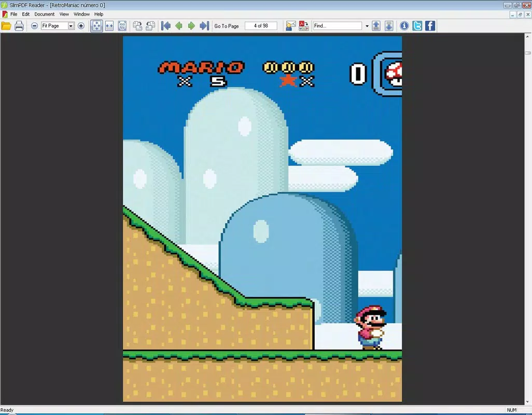The width and height of the screenshot is (532, 415).
Task: Select the Fit Page view icon
Action: pos(96,26)
